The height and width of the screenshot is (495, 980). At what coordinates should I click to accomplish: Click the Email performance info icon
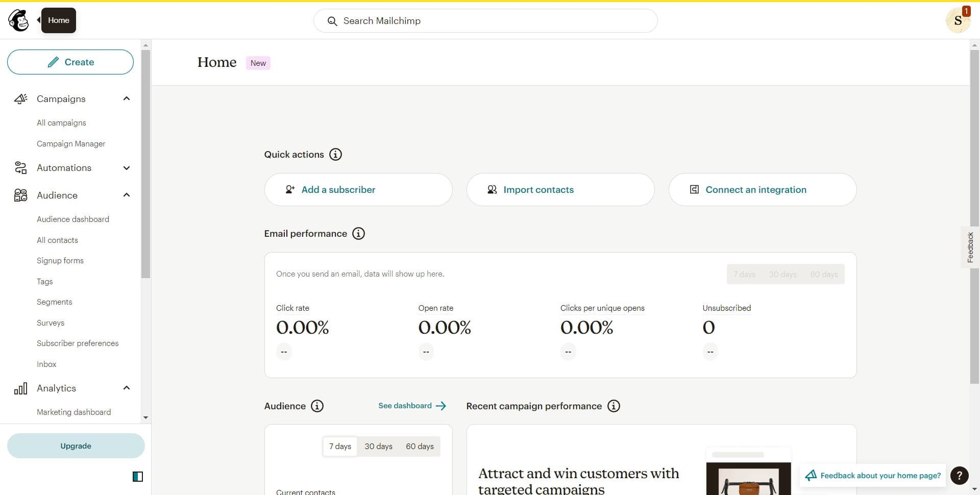(x=358, y=234)
